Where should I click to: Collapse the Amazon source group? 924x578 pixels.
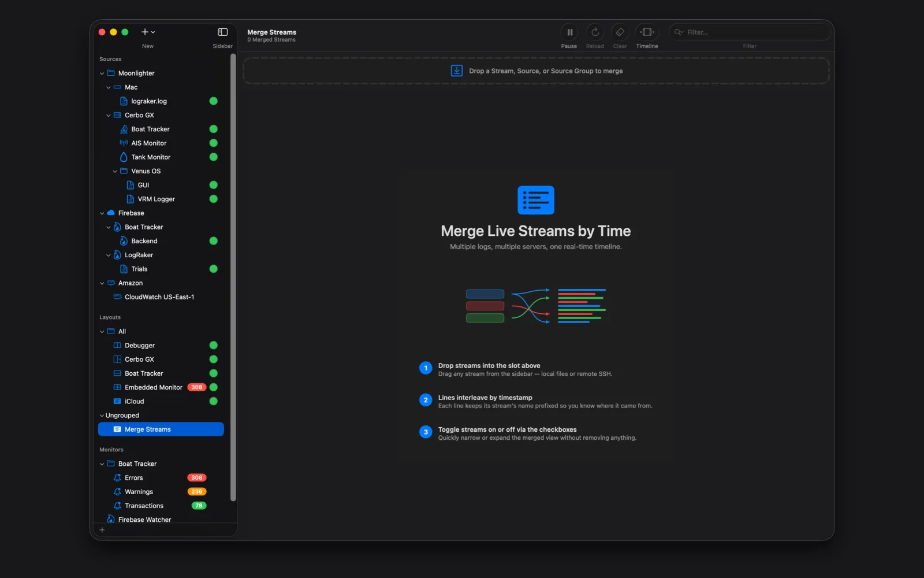point(102,283)
